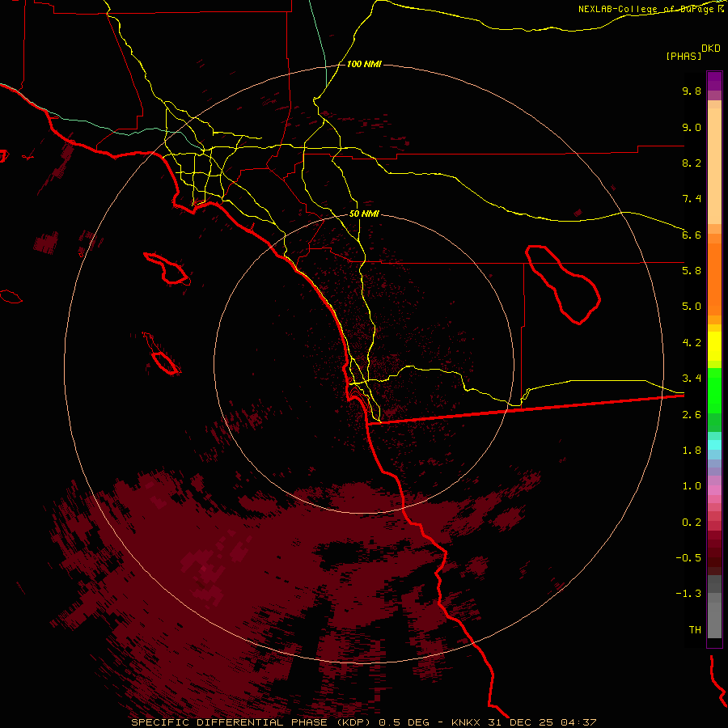The width and height of the screenshot is (728, 728).
Task: Click the NEXLAB-College of DuPage credit text
Action: (x=647, y=9)
